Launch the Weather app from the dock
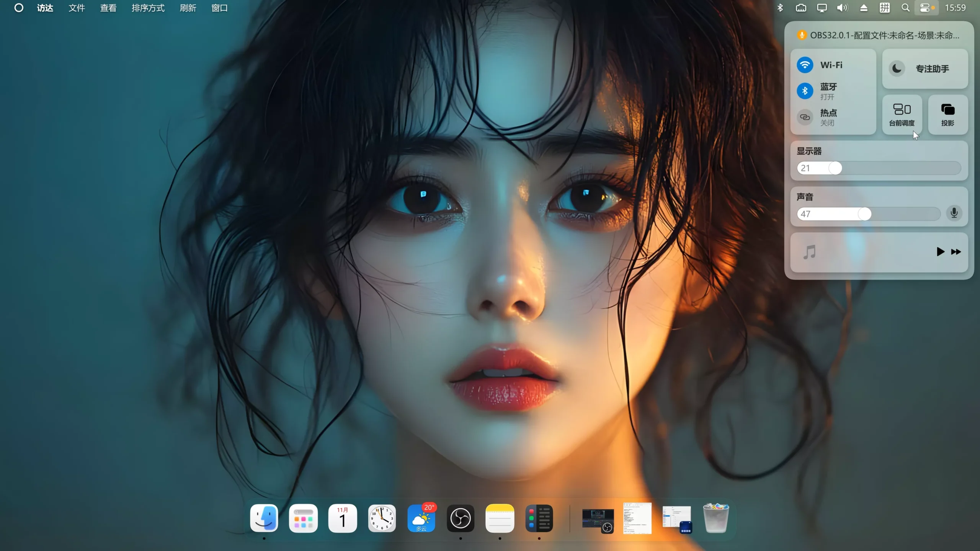This screenshot has width=980, height=551. [x=421, y=518]
